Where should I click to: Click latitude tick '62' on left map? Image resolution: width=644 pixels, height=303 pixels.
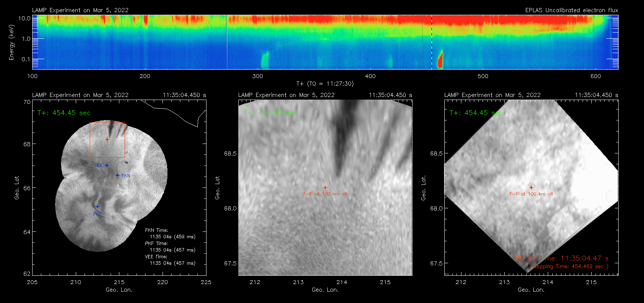coord(27,273)
